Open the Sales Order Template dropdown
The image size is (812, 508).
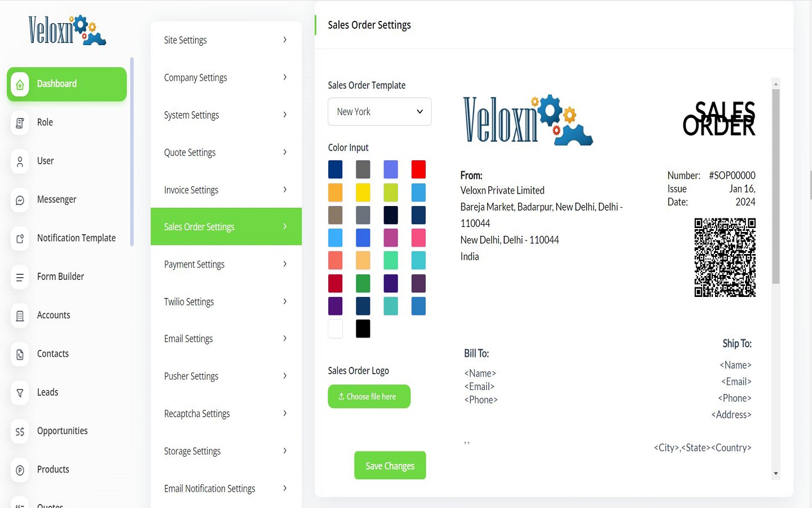(379, 111)
